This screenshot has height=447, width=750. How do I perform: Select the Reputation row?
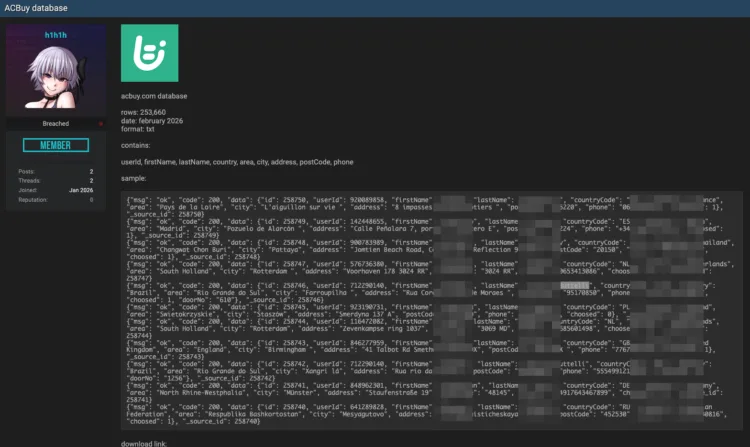pyautogui.click(x=56, y=200)
